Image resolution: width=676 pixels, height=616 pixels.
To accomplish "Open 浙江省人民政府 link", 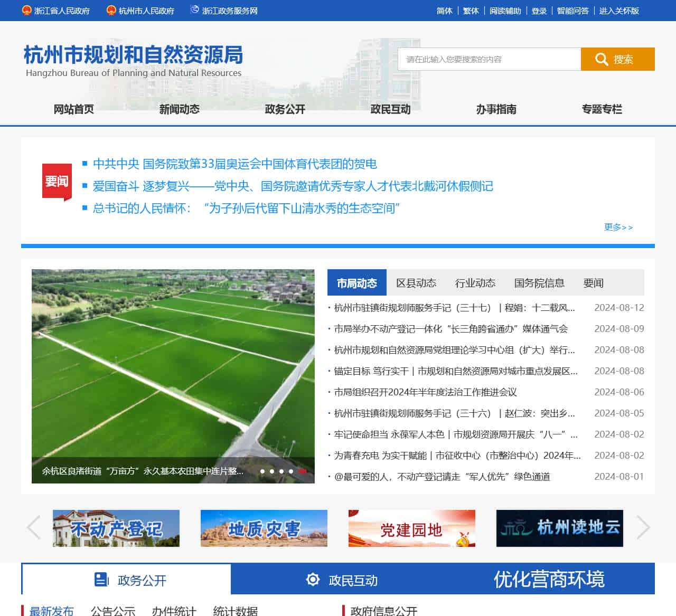I will pos(62,11).
